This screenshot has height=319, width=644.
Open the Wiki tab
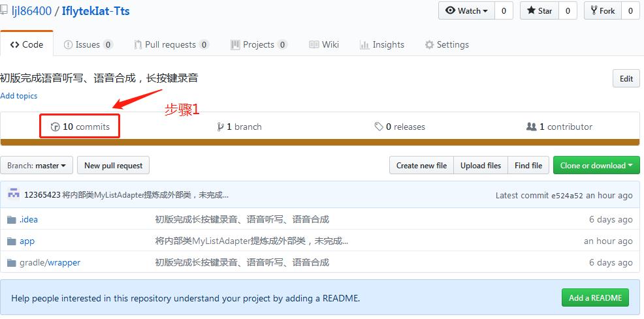click(324, 44)
